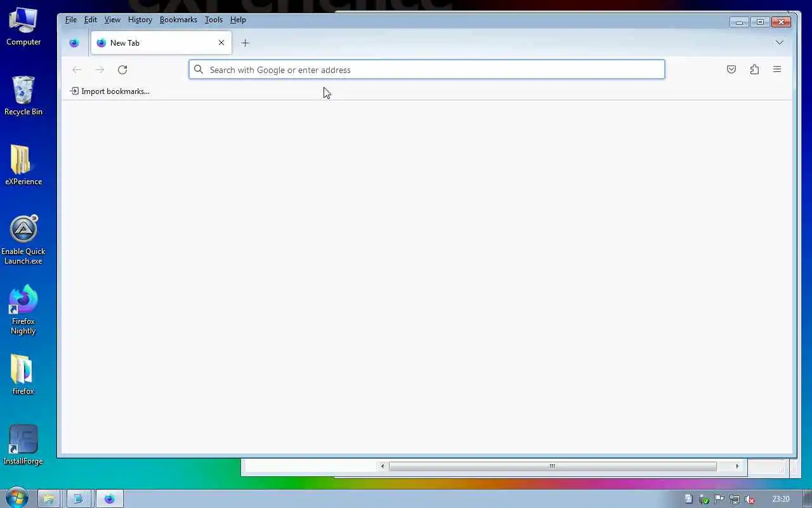Open the Windows Start menu orb
Screen dimensions: 812x508
(x=17, y=498)
